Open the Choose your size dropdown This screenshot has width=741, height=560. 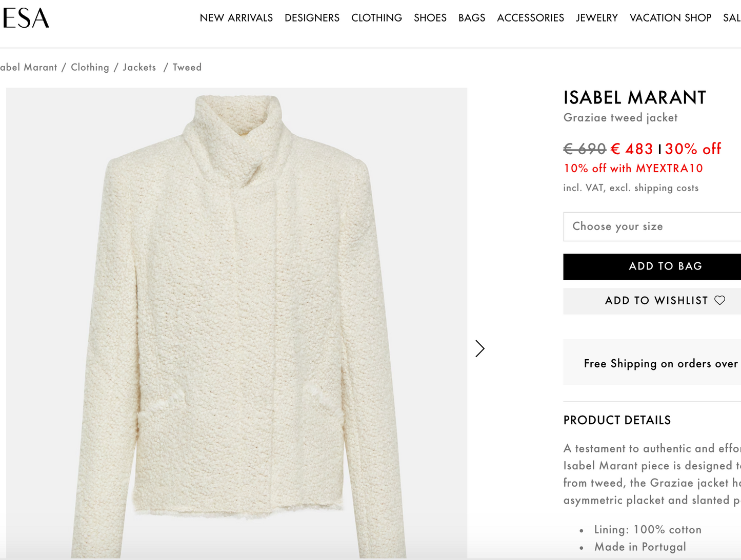coord(651,226)
